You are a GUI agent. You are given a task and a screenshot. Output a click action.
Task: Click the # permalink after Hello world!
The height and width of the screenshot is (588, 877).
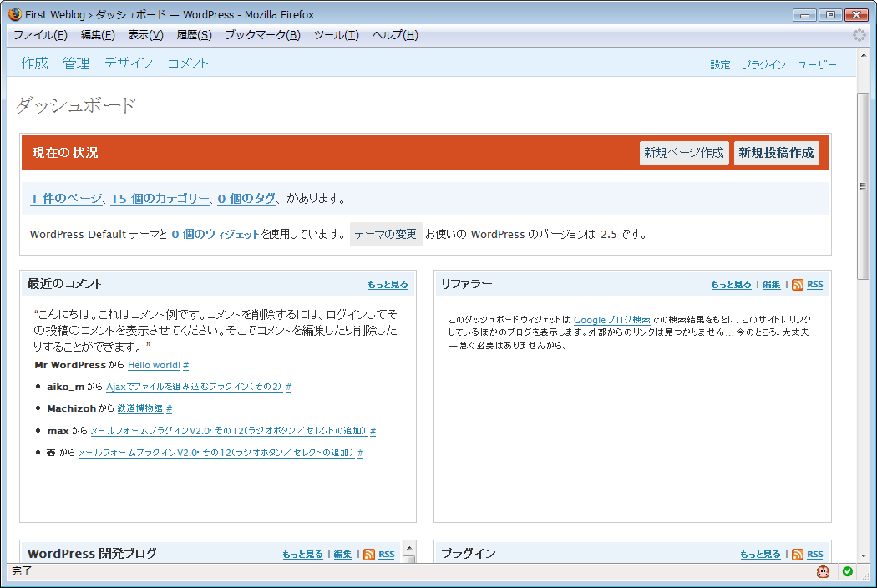pyautogui.click(x=185, y=365)
